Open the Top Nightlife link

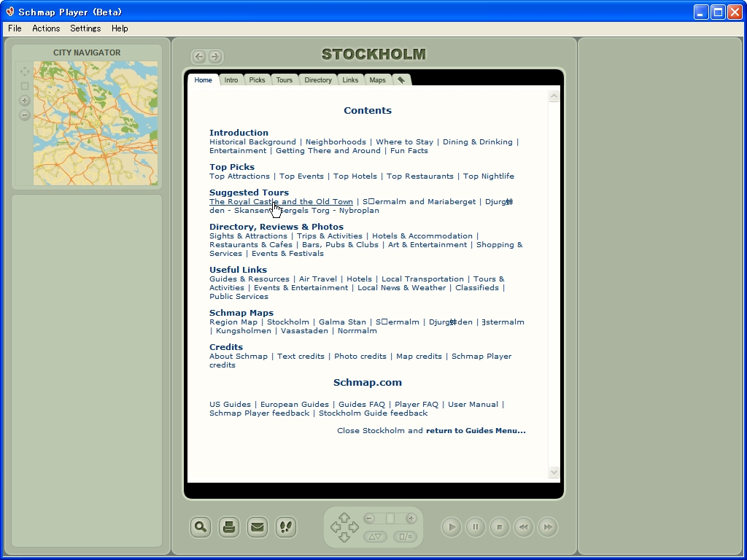488,176
